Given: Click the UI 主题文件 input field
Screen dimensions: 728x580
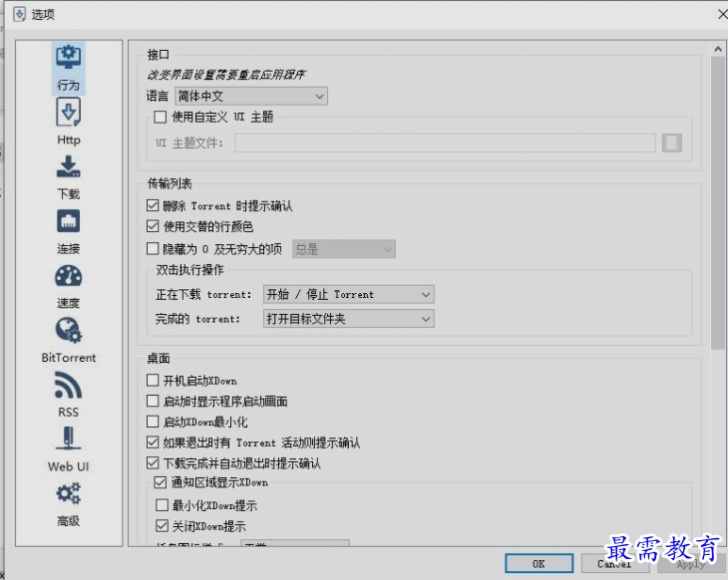Looking at the screenshot, I should [445, 143].
